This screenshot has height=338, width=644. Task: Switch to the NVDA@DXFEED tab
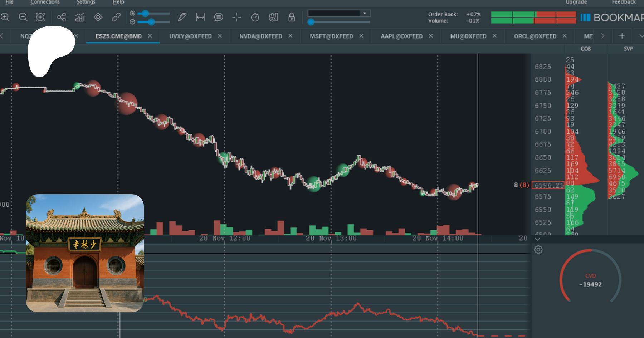coord(260,36)
